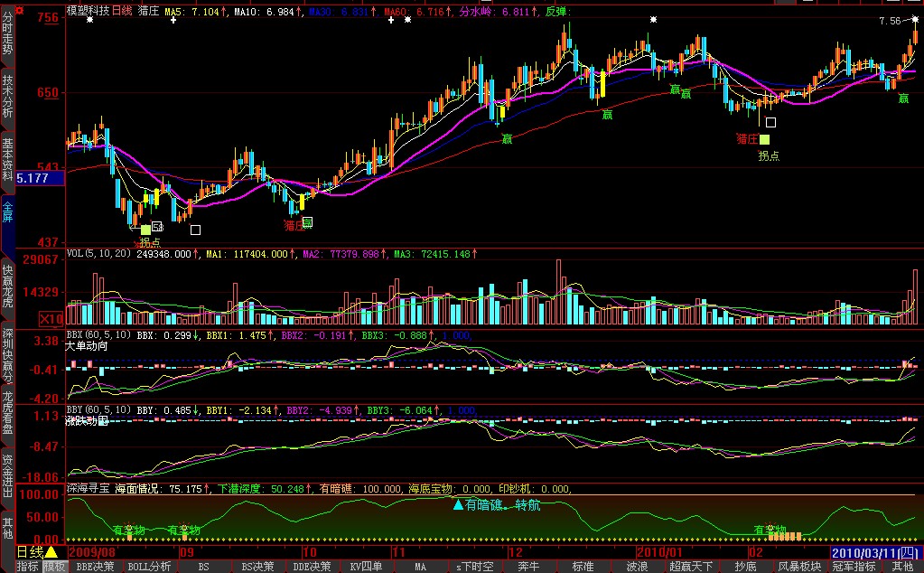Click the 有暗礁.转航 warning marker

496,505
